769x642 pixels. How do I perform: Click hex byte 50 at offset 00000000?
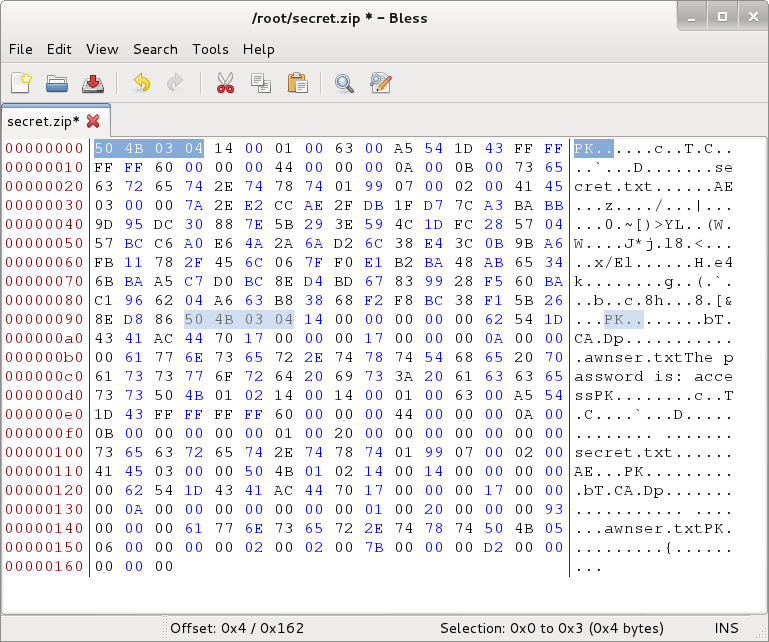point(104,148)
